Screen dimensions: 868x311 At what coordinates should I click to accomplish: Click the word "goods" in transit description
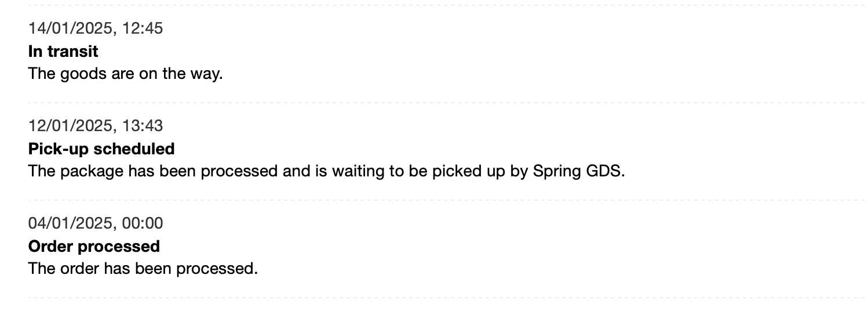tap(80, 75)
